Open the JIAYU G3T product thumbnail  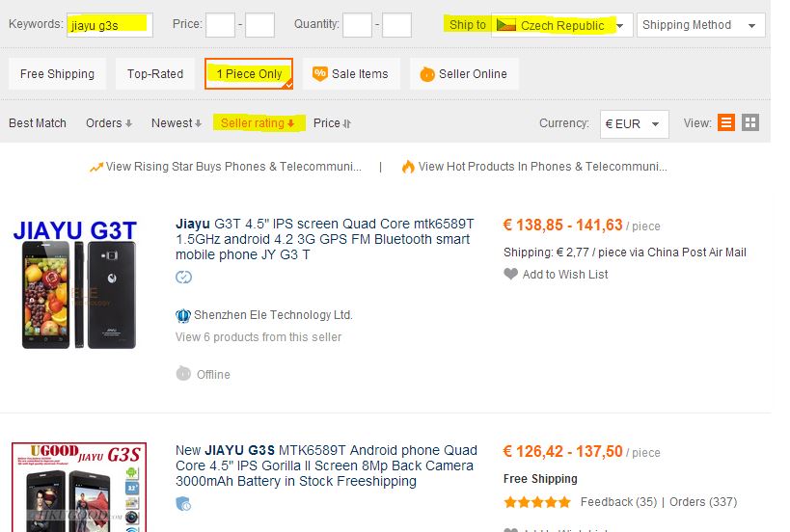coord(77,285)
